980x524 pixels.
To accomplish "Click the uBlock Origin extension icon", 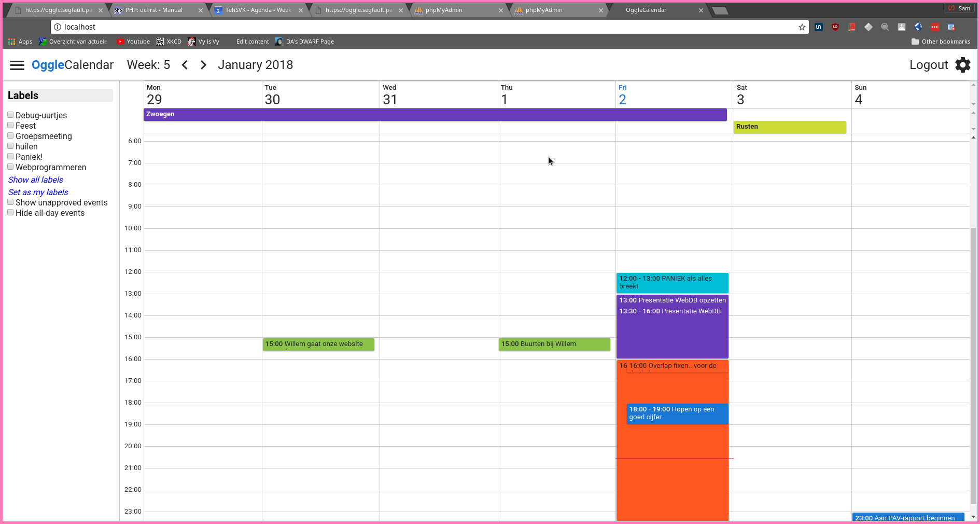I will click(835, 27).
